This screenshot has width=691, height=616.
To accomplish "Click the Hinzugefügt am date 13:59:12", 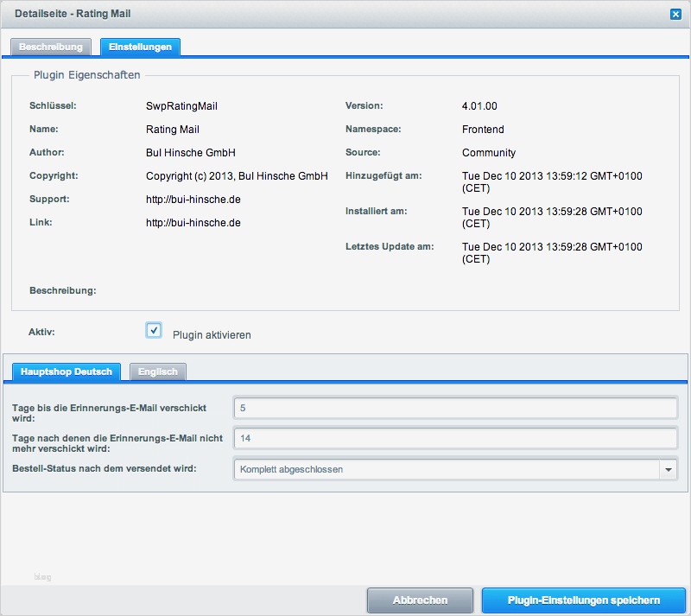I will [552, 181].
